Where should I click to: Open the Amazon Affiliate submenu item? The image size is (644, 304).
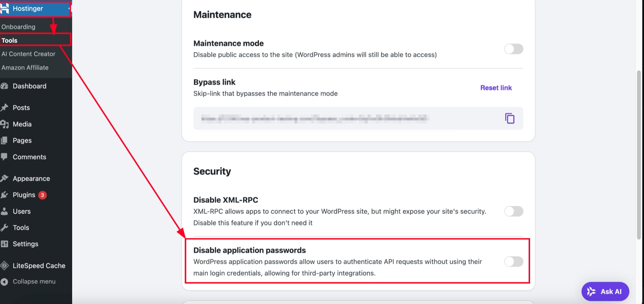click(x=25, y=68)
